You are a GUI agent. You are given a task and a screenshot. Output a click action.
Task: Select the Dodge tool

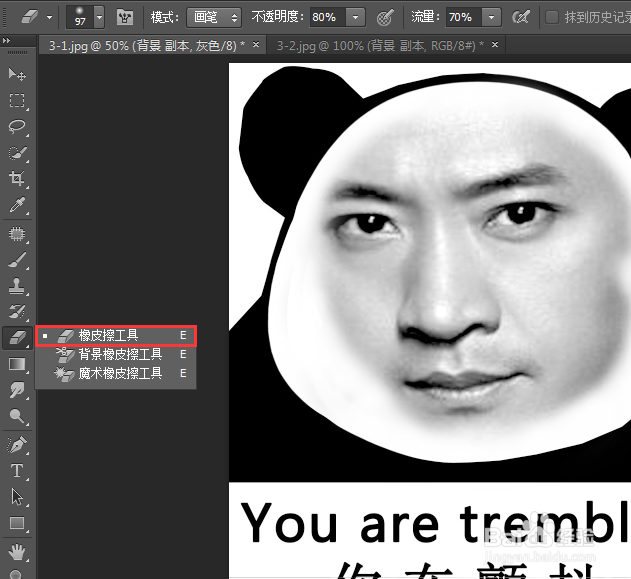17,416
